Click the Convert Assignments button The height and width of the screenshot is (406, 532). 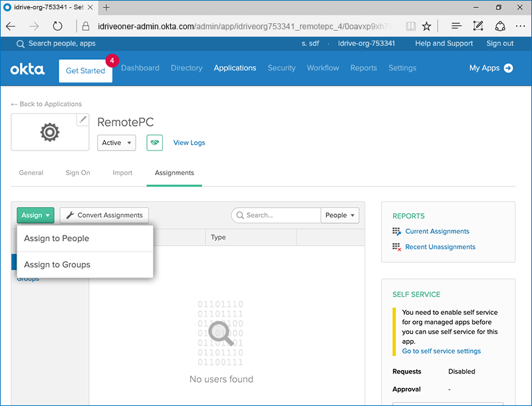pos(104,215)
